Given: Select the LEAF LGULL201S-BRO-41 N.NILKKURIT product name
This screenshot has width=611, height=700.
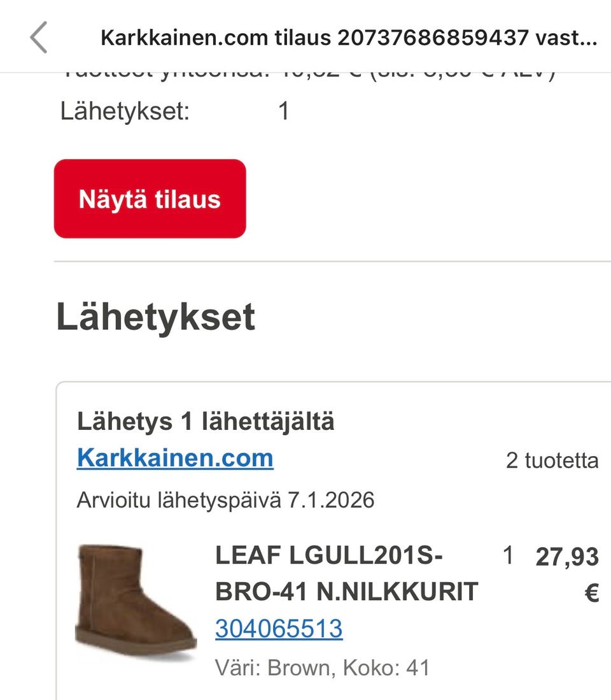Looking at the screenshot, I should coord(346,574).
